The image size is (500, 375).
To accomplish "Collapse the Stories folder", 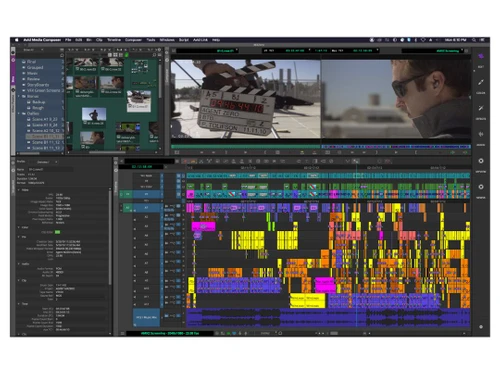I will coord(19,96).
